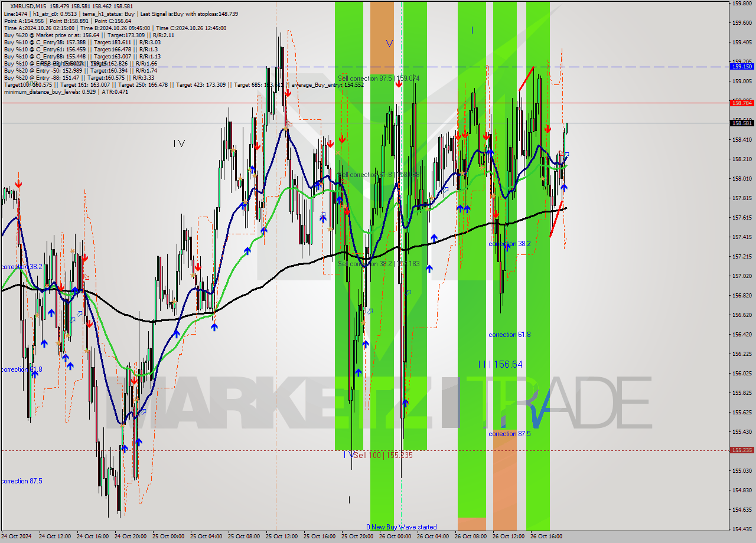Click the '25 Oct 20:00' time label

pyautogui.click(x=357, y=537)
